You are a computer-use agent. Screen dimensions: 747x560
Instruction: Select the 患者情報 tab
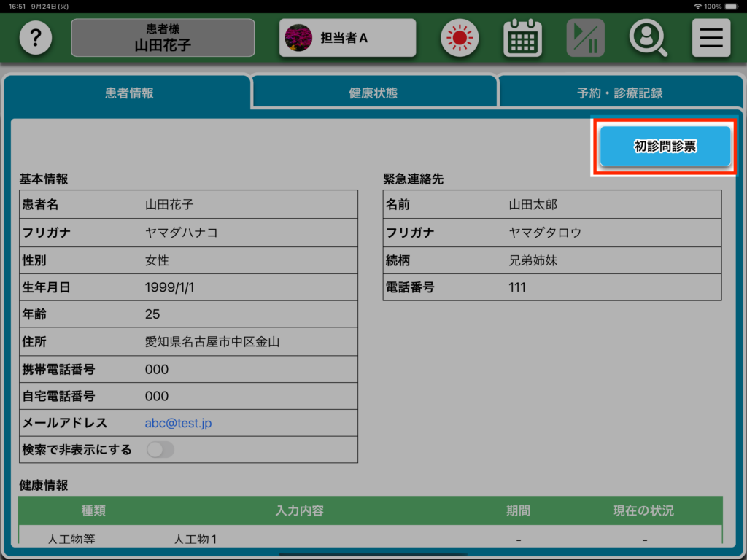point(129,93)
